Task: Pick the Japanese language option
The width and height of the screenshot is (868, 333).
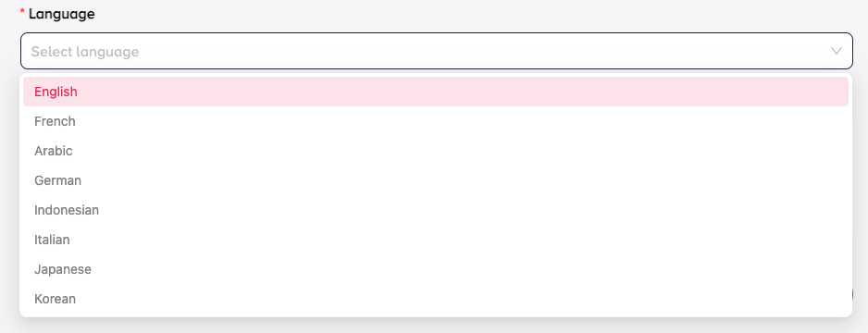Action: [x=436, y=269]
